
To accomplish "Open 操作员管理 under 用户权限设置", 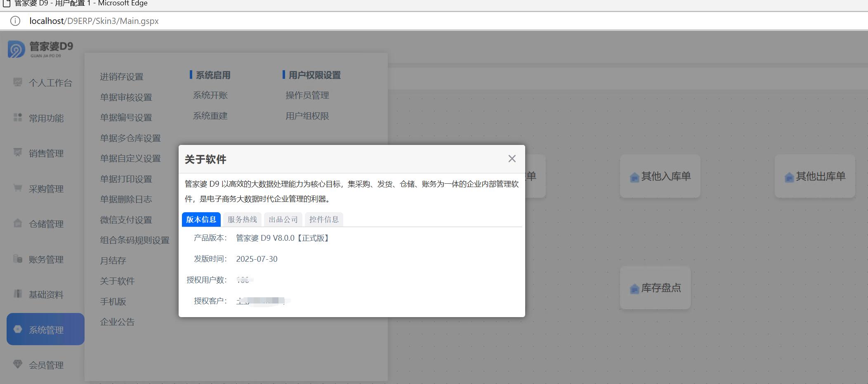I will tap(307, 95).
